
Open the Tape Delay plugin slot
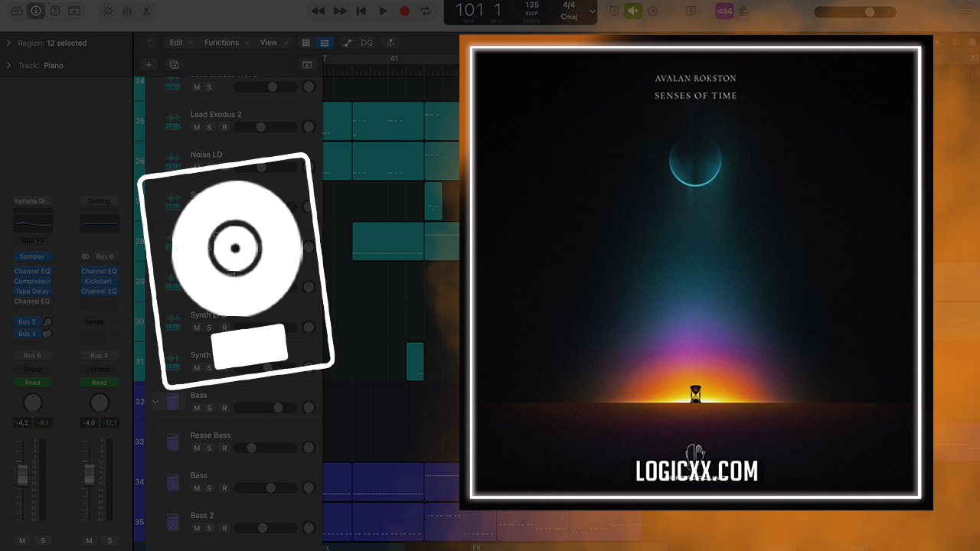coord(32,292)
